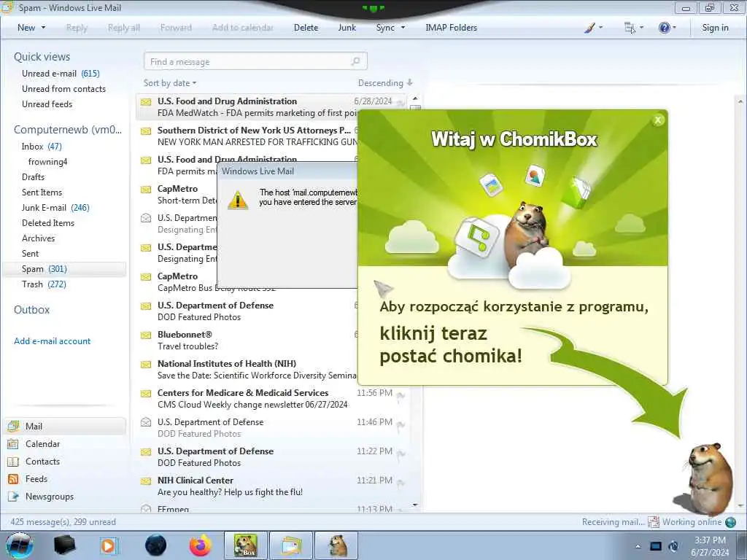Click the yellow warning icon in Windows Live Mail dialog

[x=238, y=200]
